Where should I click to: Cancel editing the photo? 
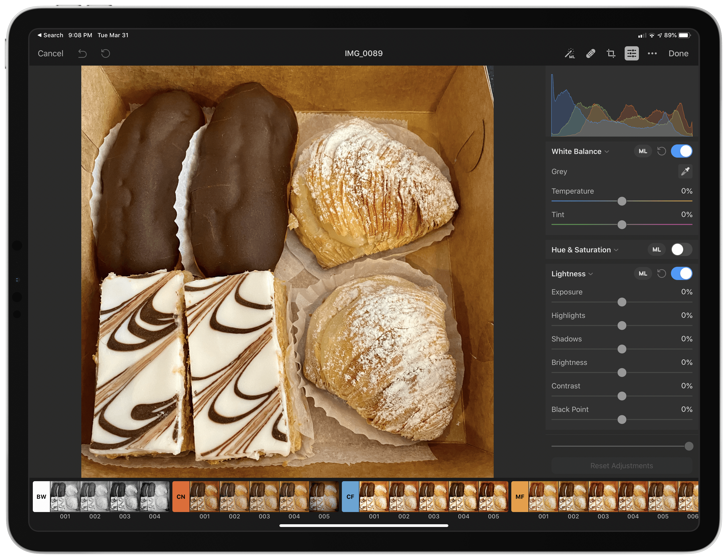tap(50, 53)
